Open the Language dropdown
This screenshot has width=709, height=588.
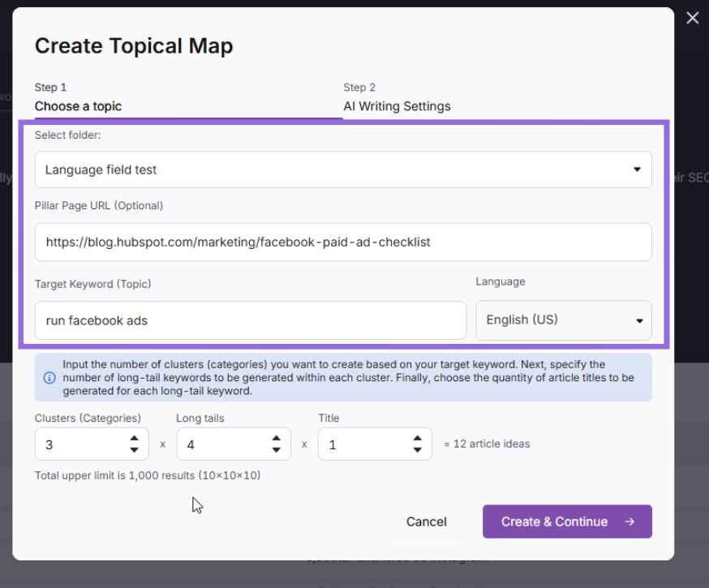(x=564, y=320)
